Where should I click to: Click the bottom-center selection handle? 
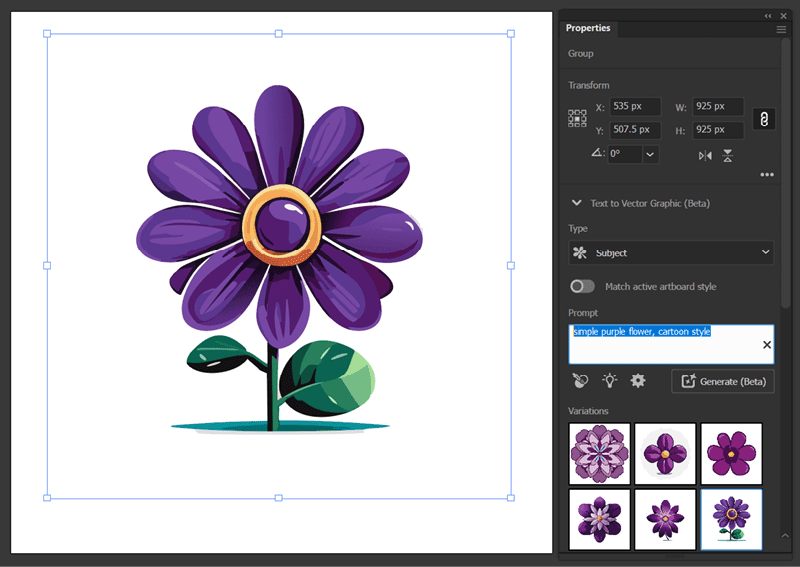[279, 498]
